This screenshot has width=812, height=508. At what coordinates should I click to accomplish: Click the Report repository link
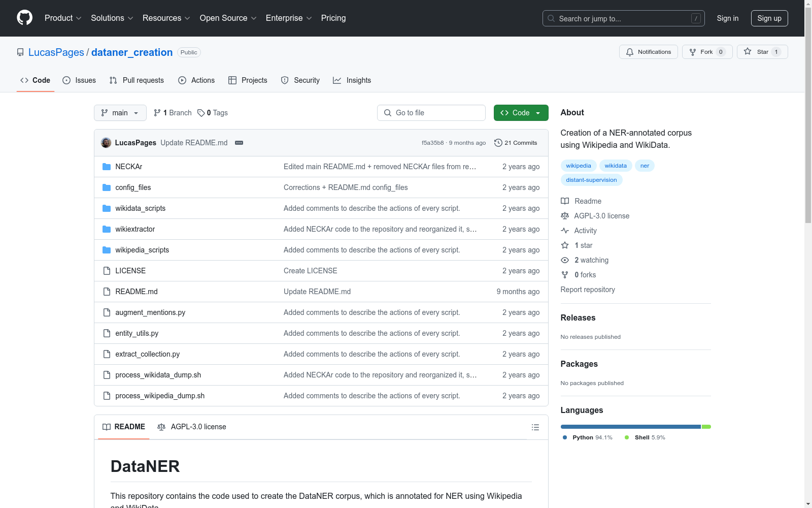click(x=588, y=290)
